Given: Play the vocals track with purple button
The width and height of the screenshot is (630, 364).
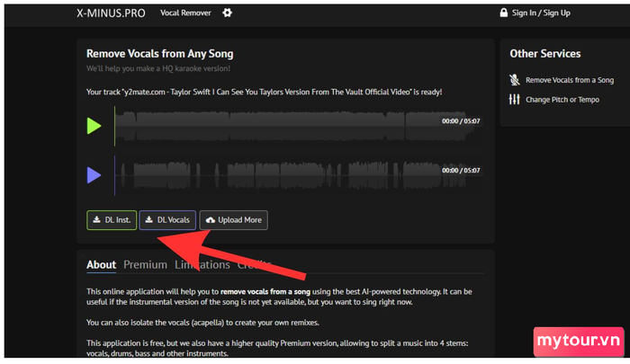Looking at the screenshot, I should coord(94,175).
